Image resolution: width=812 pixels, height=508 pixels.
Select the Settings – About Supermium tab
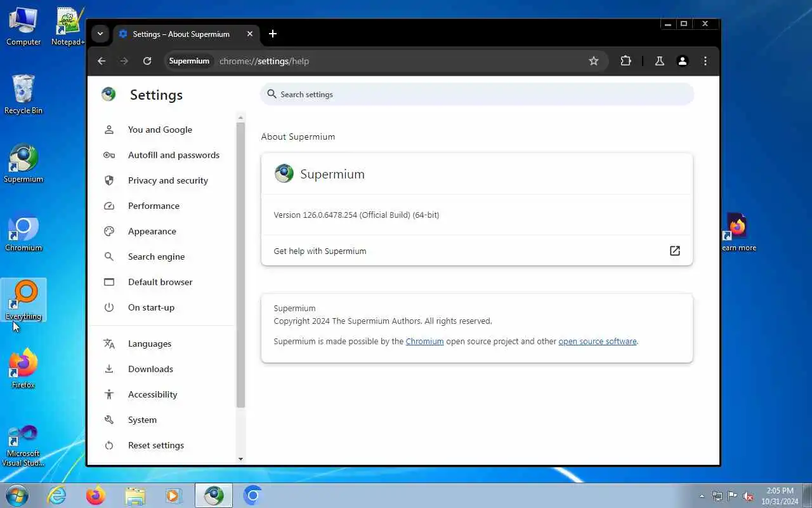(181, 34)
